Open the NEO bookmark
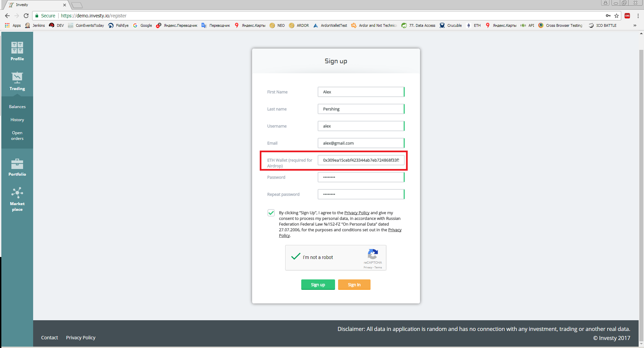Screen dimensions: 644x348 (277, 25)
